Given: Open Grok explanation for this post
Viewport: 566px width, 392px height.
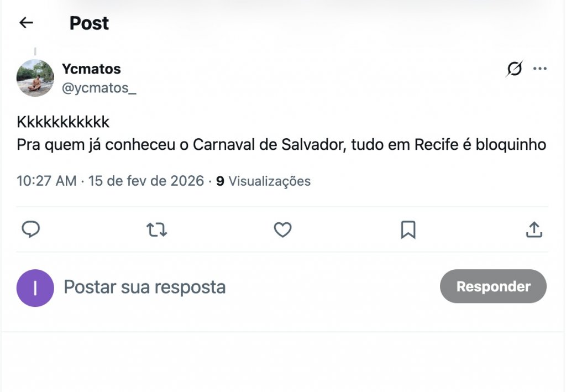Looking at the screenshot, I should click(514, 69).
